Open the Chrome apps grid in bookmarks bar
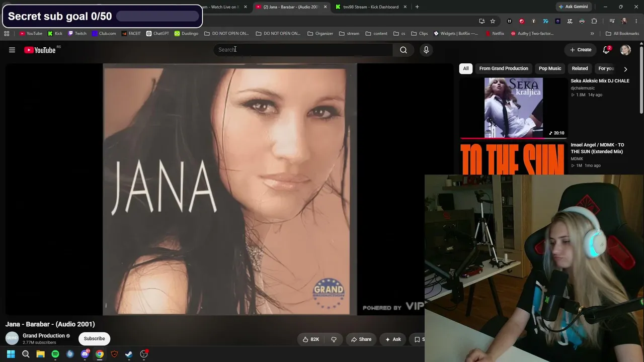 7,34
